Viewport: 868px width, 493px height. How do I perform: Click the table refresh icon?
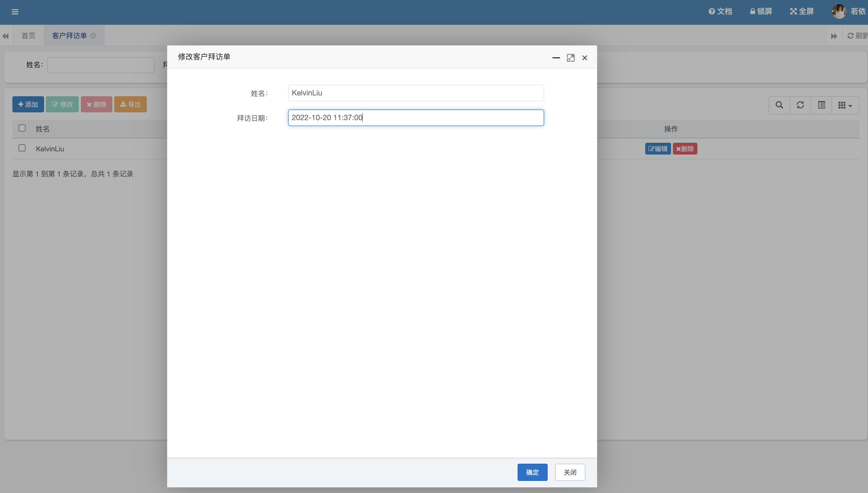pos(800,105)
